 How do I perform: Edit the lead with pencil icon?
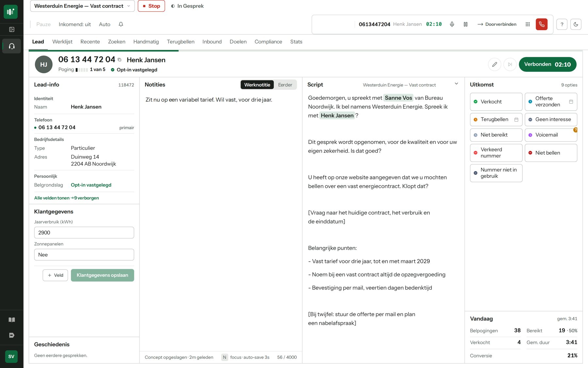[x=495, y=64]
